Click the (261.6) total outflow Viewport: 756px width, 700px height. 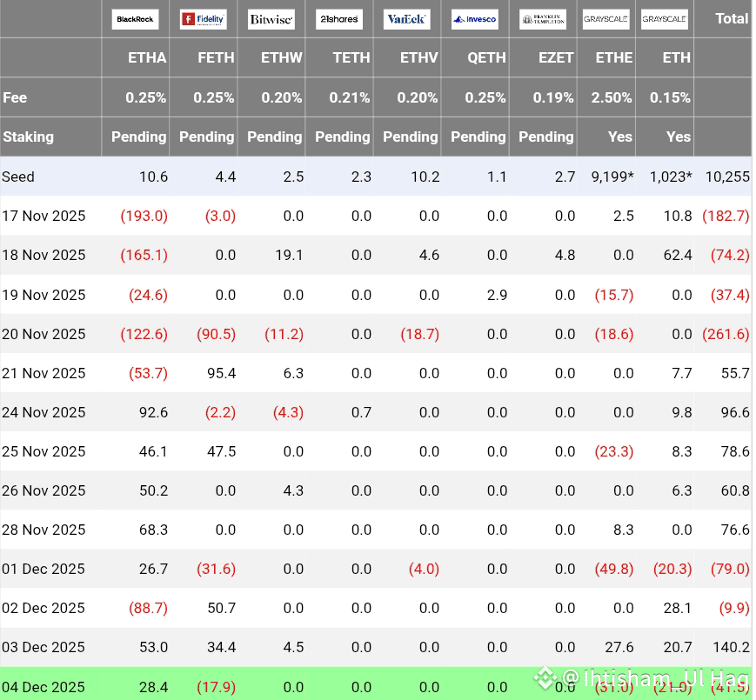point(726,334)
